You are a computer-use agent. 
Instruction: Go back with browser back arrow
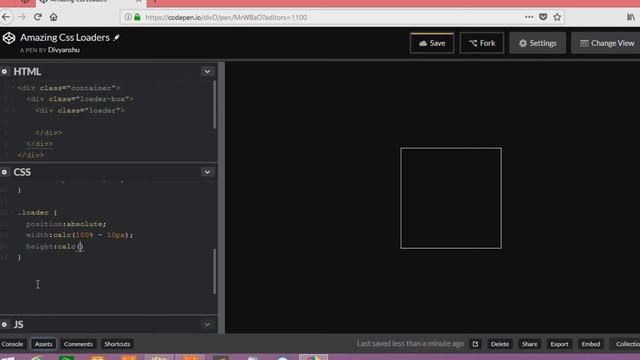[x=6, y=17]
